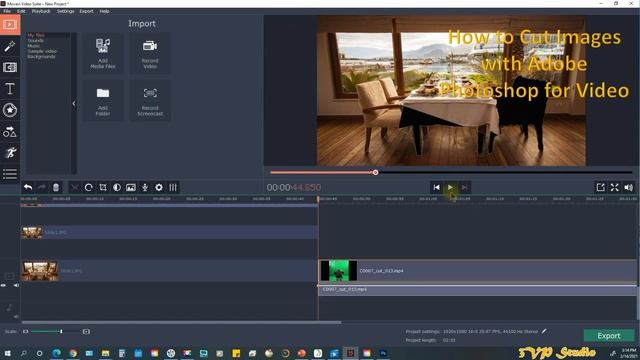Screen dimensions: 640x360
Task: Open Photoshop from the taskbar
Action: point(383,353)
